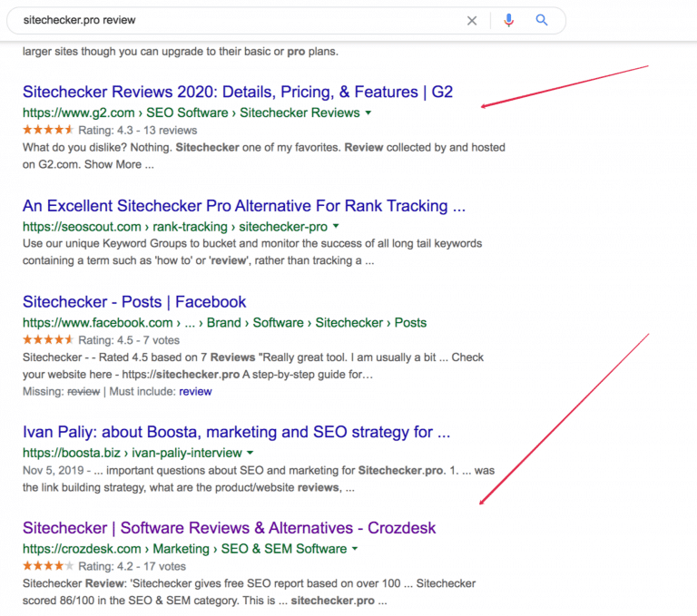697x616 pixels.
Task: Clear the search box with the X icon
Action: click(472, 21)
